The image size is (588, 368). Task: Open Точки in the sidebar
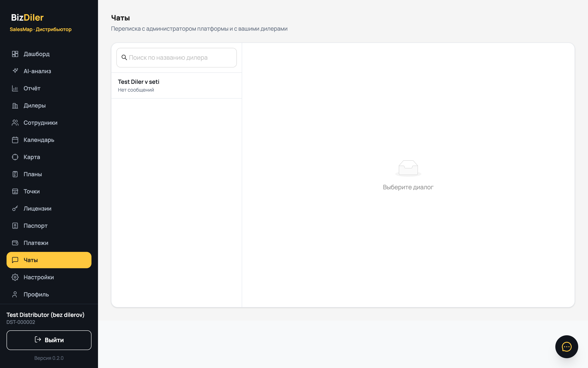click(49, 191)
